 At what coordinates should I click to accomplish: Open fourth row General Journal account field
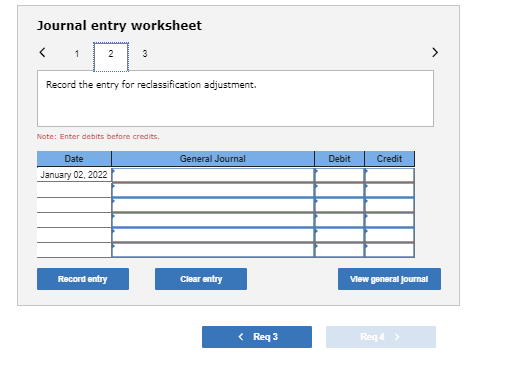pyautogui.click(x=213, y=220)
